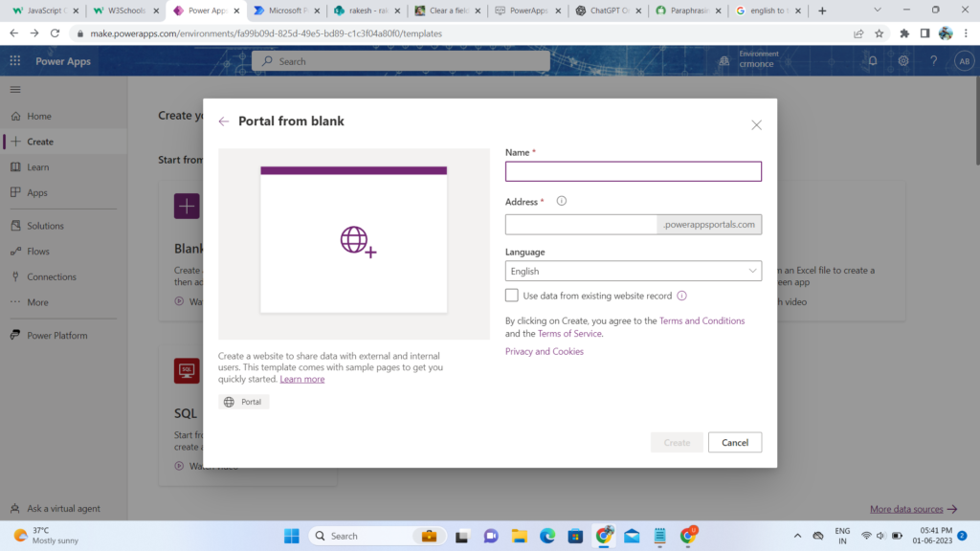The width and height of the screenshot is (980, 551).
Task: Click the Address info icon
Action: pos(561,201)
